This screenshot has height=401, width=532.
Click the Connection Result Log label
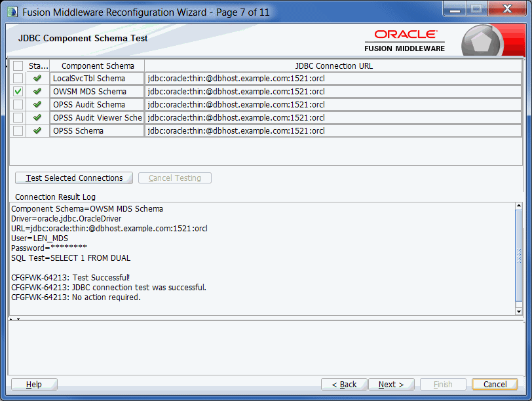click(x=55, y=197)
